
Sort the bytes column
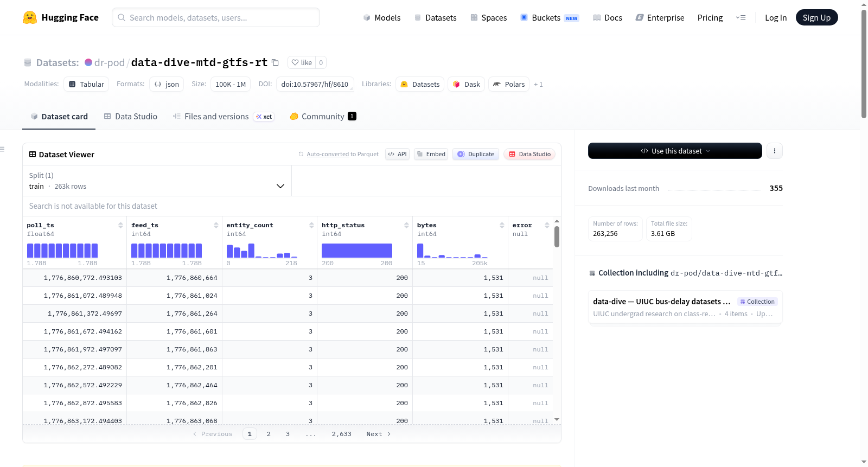[x=502, y=225]
